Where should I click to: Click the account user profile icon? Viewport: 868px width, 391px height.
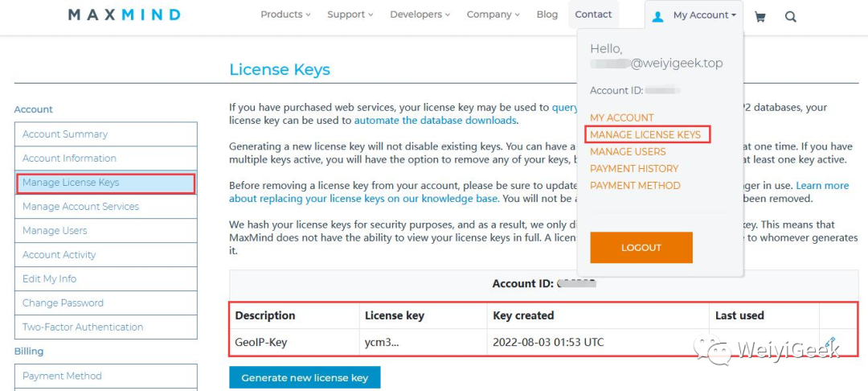(x=657, y=16)
